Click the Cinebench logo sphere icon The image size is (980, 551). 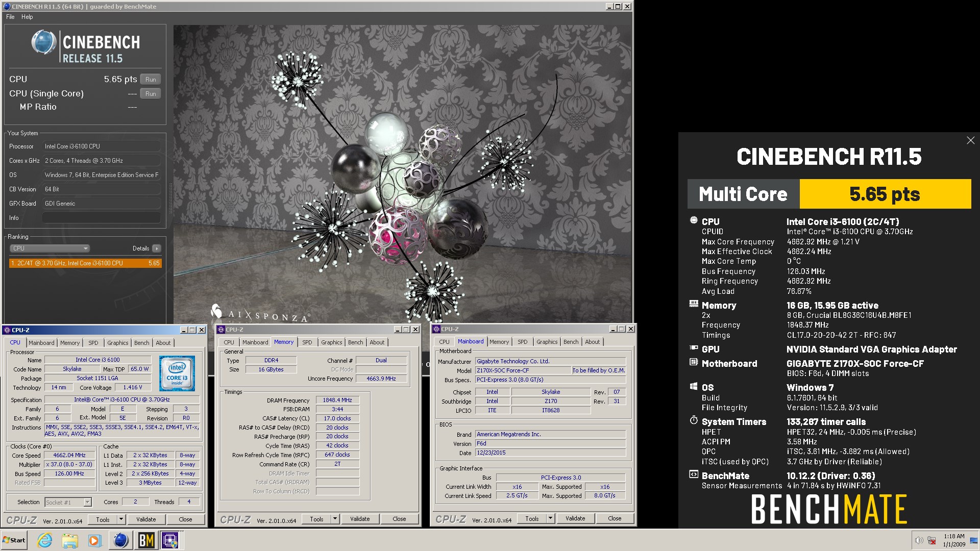[x=44, y=42]
